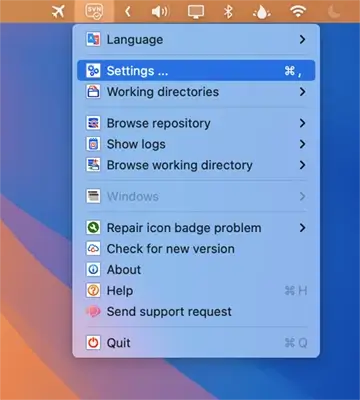The height and width of the screenshot is (400, 360).
Task: Choose Language from the menu
Action: pos(196,39)
